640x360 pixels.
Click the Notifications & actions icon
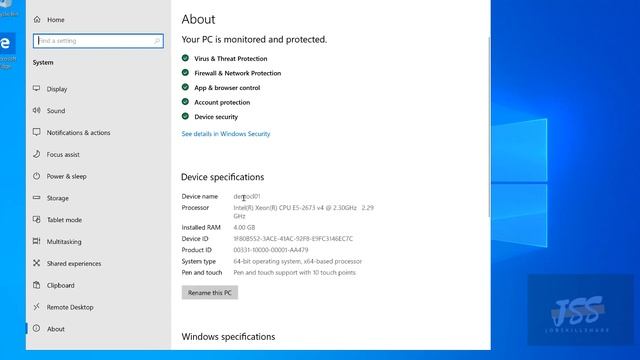tap(37, 132)
